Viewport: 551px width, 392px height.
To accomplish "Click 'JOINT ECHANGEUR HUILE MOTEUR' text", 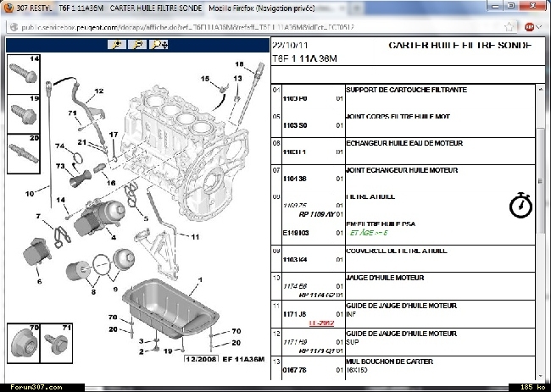I will coord(402,170).
